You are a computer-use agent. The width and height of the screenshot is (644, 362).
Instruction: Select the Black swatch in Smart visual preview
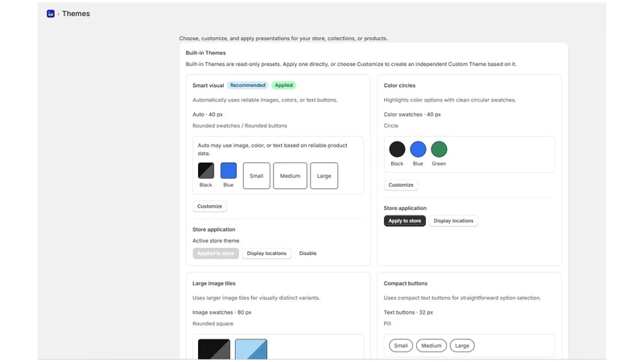pos(206,171)
